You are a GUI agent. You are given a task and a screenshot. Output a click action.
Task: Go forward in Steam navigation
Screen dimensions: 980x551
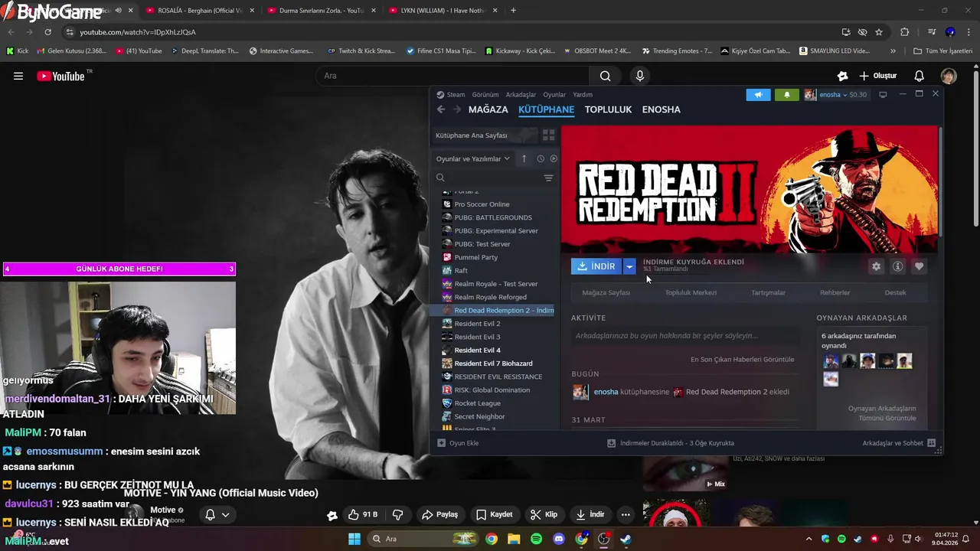[457, 109]
